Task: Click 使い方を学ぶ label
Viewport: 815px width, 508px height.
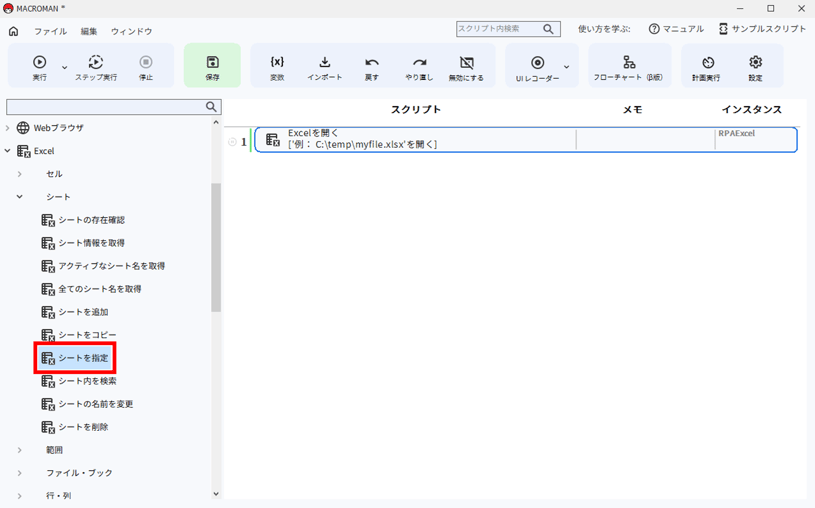Action: point(604,29)
